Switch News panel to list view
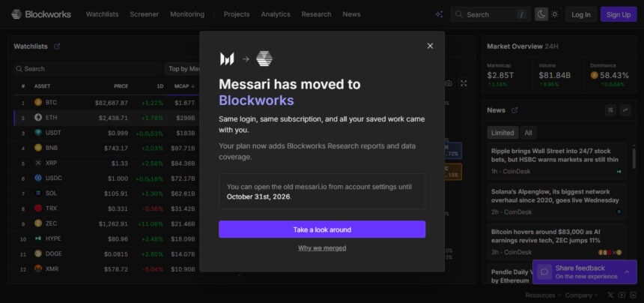The width and height of the screenshot is (644, 303). coord(611,110)
